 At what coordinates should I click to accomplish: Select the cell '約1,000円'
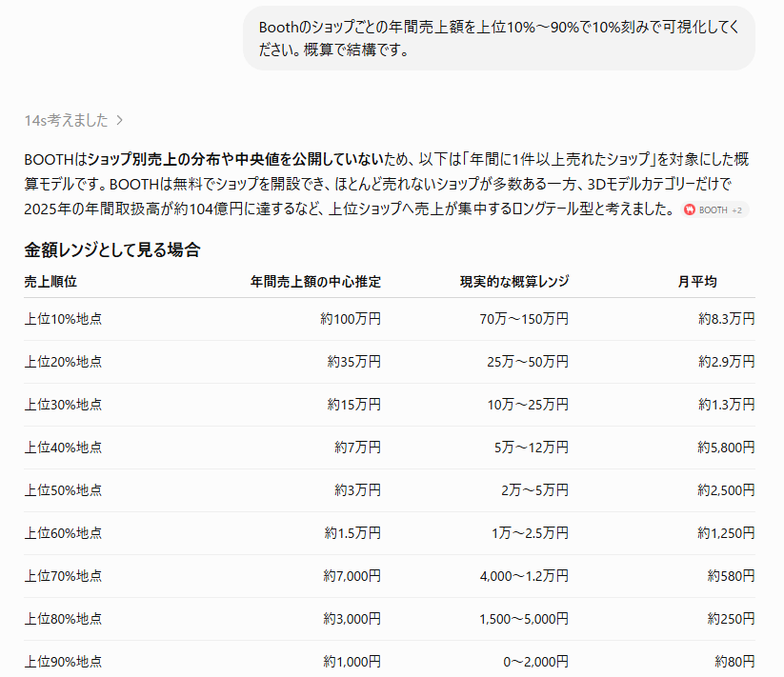[352, 663]
